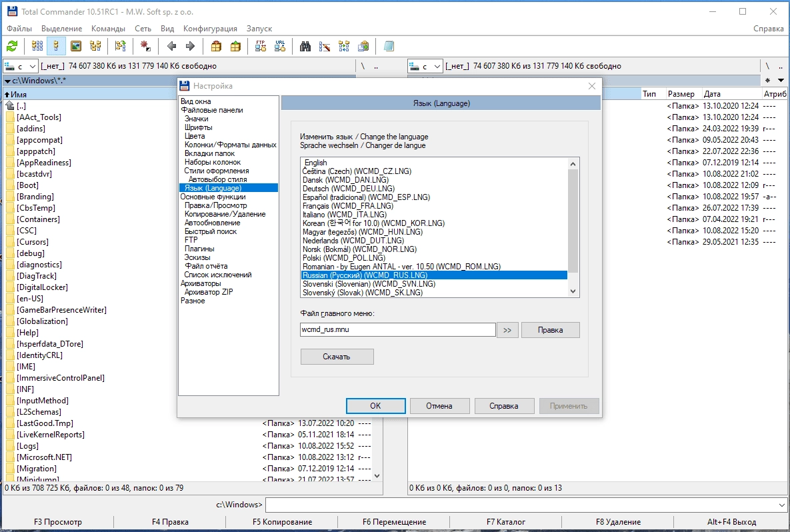This screenshot has height=532, width=790.
Task: Select Цвета settings category
Action: pyautogui.click(x=195, y=136)
